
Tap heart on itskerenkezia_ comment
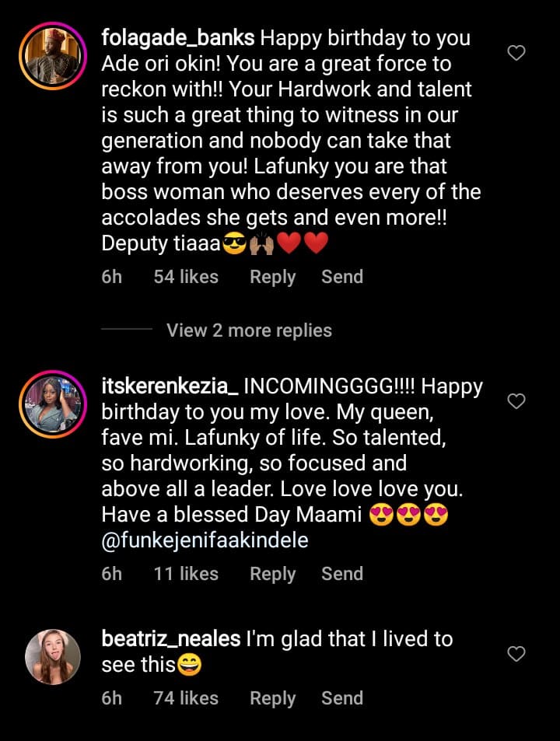pos(516,401)
